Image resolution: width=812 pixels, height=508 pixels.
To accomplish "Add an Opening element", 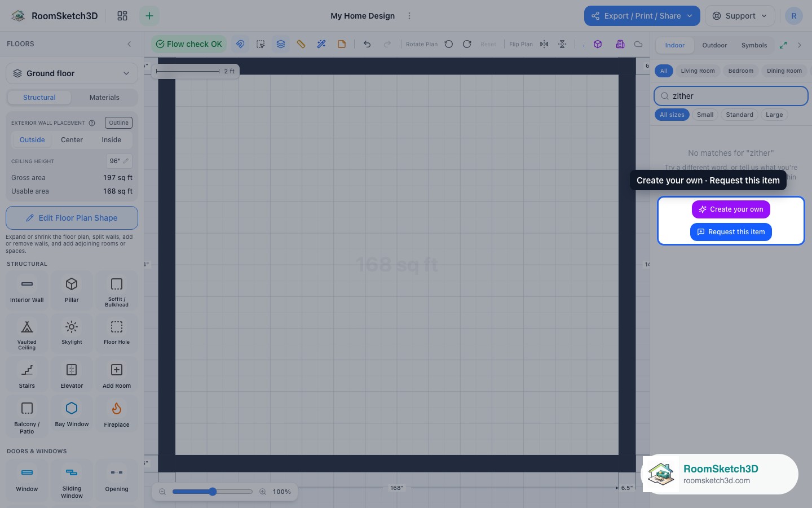I will click(117, 480).
